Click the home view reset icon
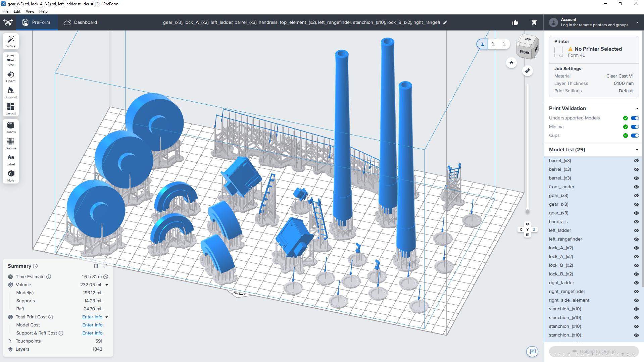The width and height of the screenshot is (644, 362). coord(511,63)
